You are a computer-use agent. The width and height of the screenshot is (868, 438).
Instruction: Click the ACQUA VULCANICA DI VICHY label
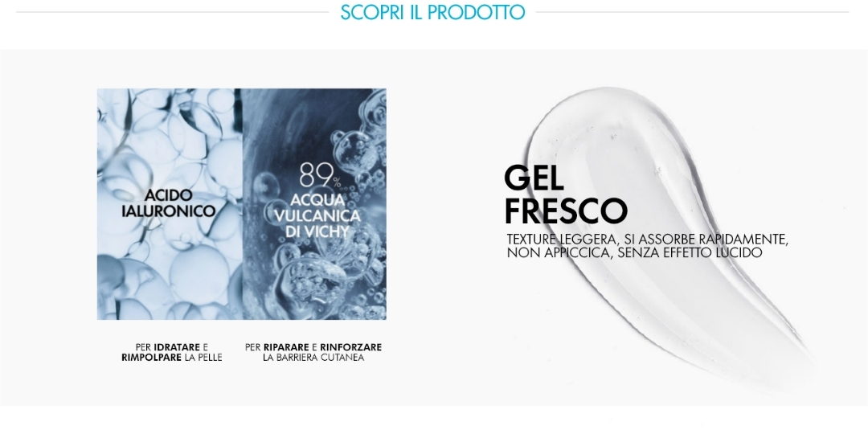click(317, 216)
